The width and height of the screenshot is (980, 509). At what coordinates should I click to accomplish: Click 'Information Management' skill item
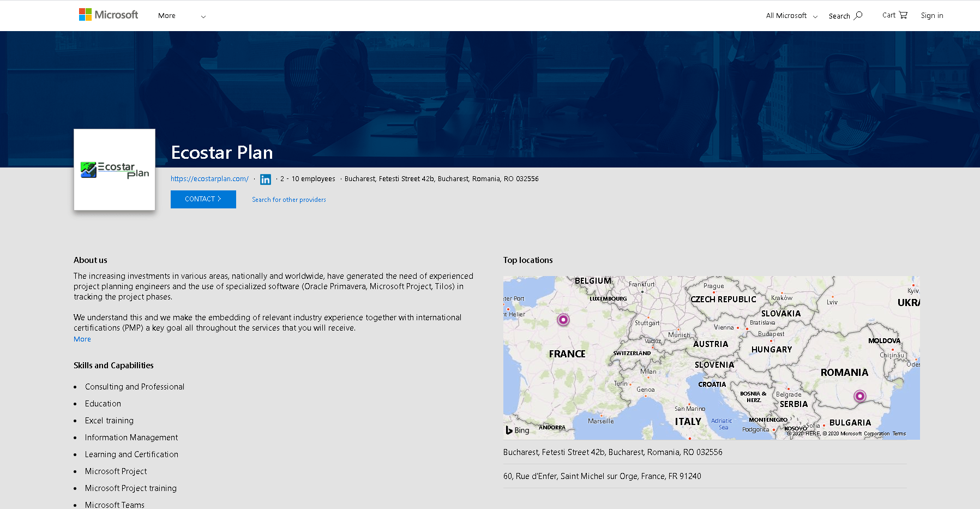click(x=131, y=438)
